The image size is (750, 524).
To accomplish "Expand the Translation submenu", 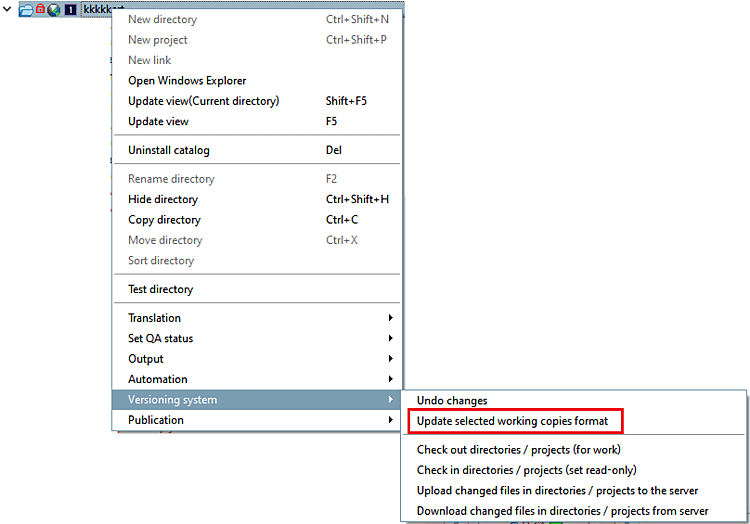I will click(258, 318).
